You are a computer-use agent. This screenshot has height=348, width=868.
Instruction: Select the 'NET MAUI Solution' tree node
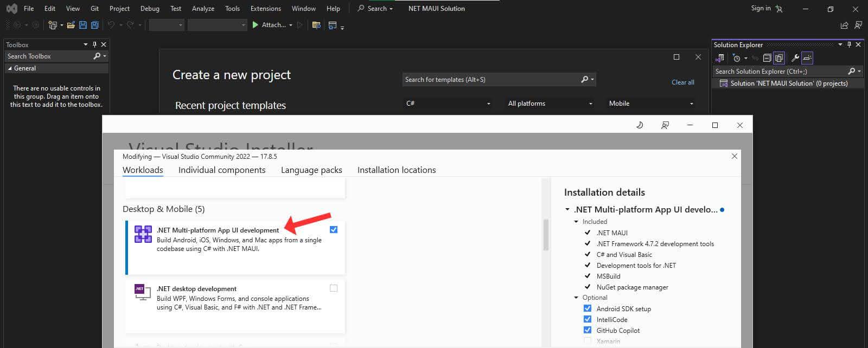pos(788,83)
